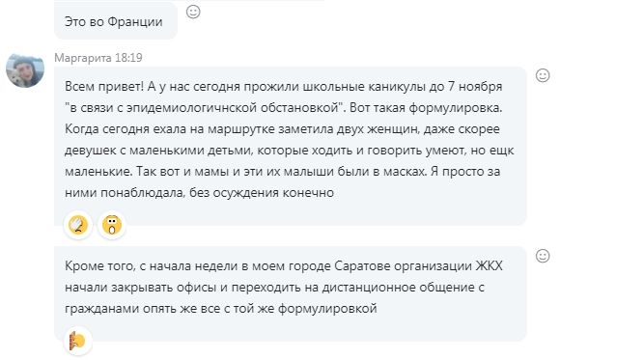
Task: Select the 'Это во Франции' message bubble
Action: tap(116, 21)
